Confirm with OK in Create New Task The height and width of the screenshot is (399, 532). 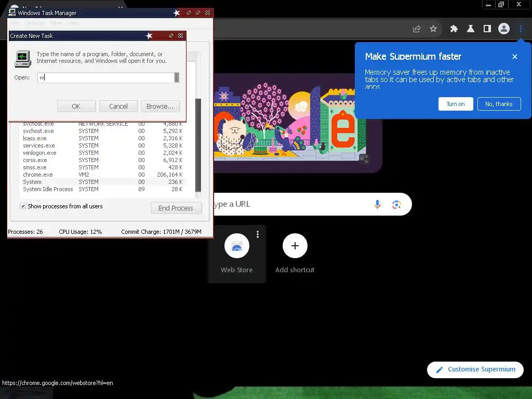pyautogui.click(x=76, y=106)
